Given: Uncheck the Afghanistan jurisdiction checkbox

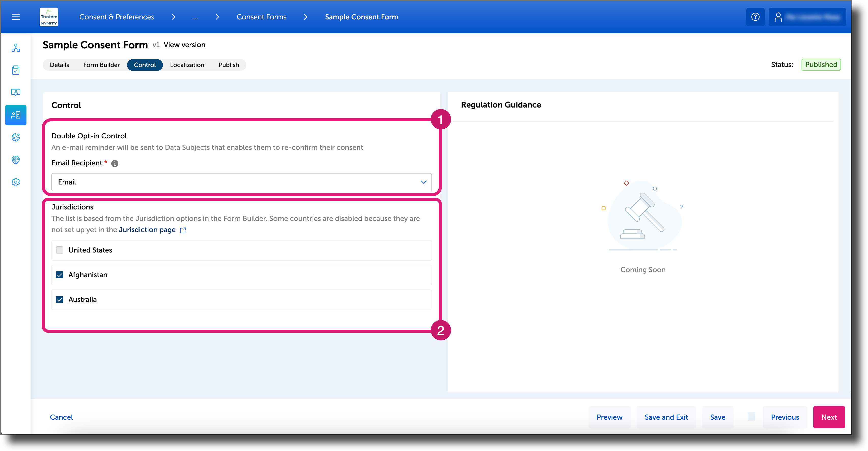Looking at the screenshot, I should pyautogui.click(x=60, y=275).
